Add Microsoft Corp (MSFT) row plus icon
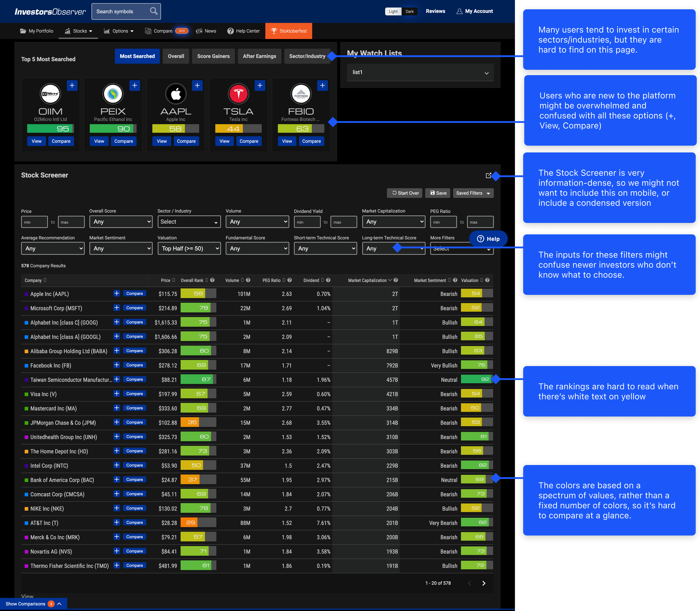 [117, 308]
